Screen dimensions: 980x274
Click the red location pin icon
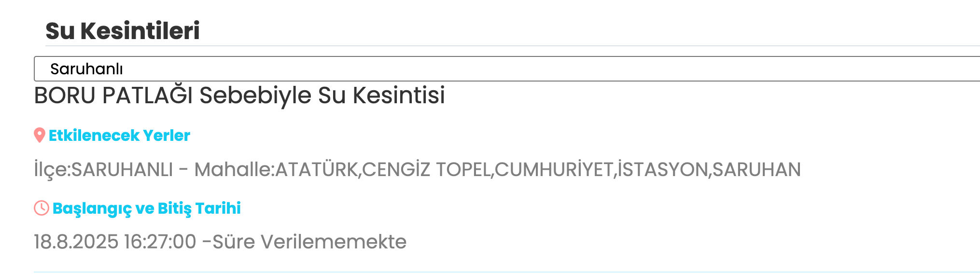(x=40, y=136)
